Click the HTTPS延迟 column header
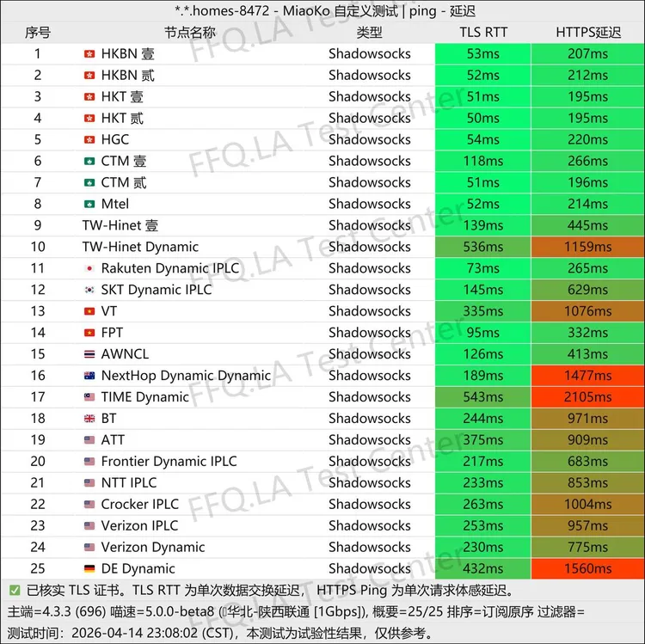The width and height of the screenshot is (645, 644). coord(588,33)
